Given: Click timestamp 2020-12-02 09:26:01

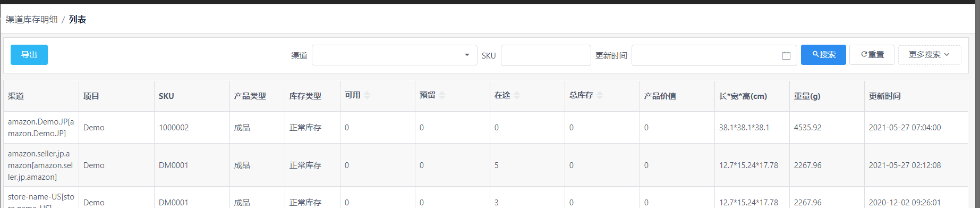Looking at the screenshot, I should 905,203.
